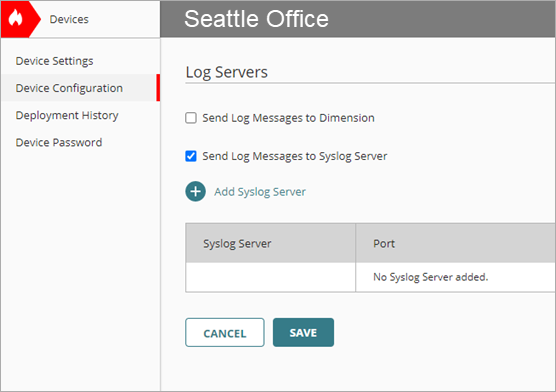The width and height of the screenshot is (556, 392).
Task: Click the plus icon to add syslog server
Action: (195, 192)
